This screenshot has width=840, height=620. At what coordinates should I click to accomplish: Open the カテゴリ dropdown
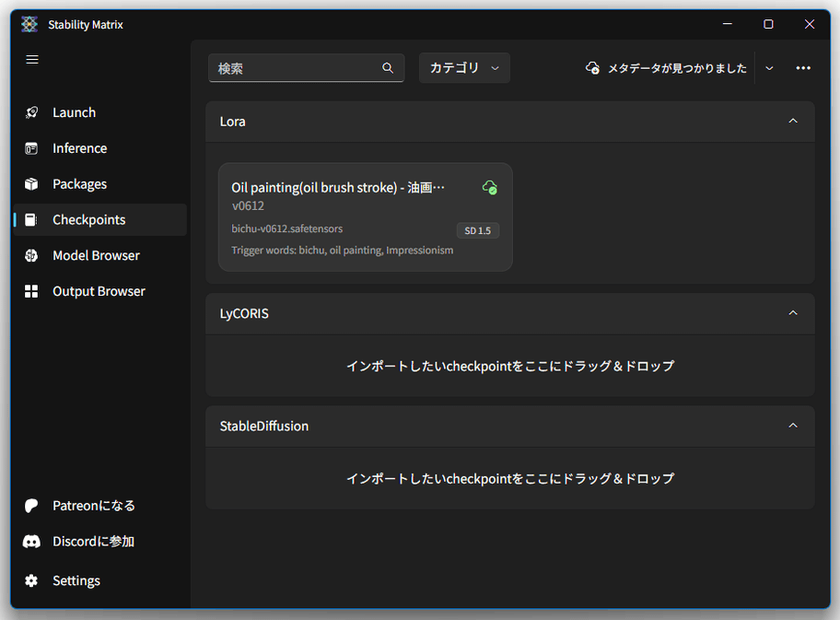(464, 68)
